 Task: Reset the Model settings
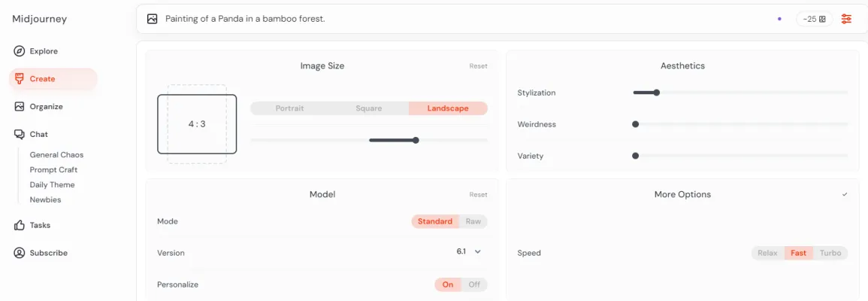coord(478,195)
